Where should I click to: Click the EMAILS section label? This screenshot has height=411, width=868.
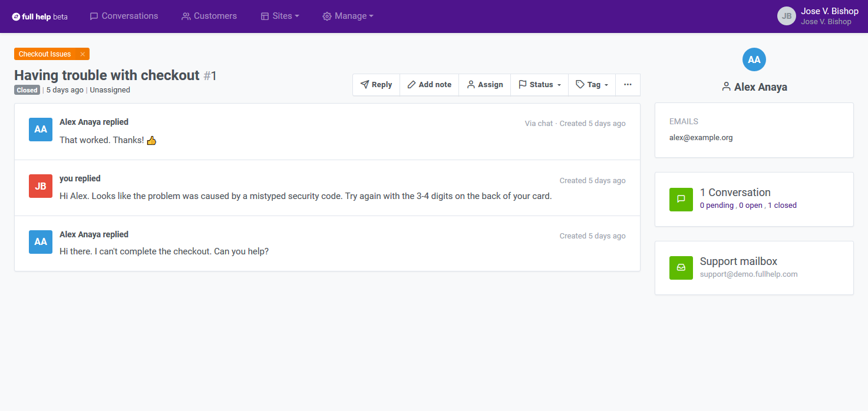click(x=684, y=121)
